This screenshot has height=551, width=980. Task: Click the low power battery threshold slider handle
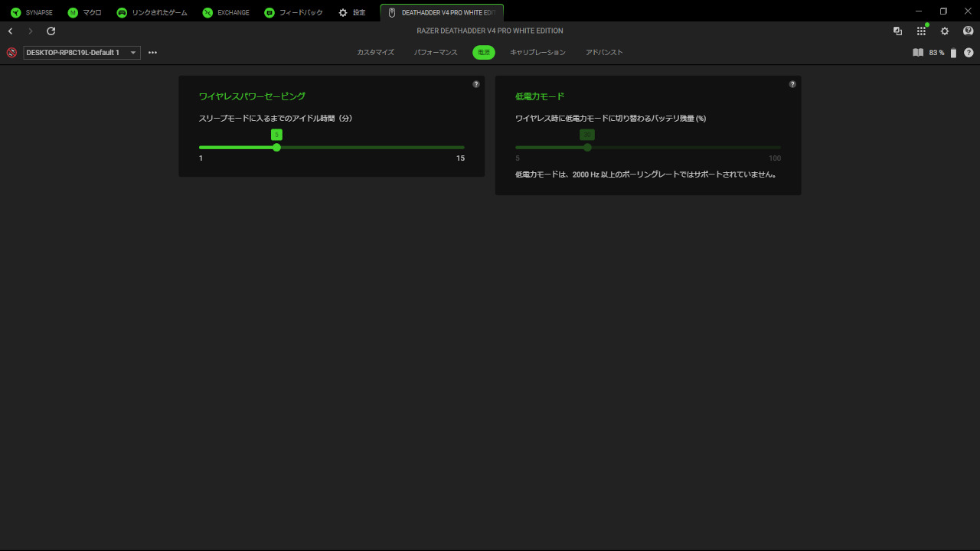(587, 147)
